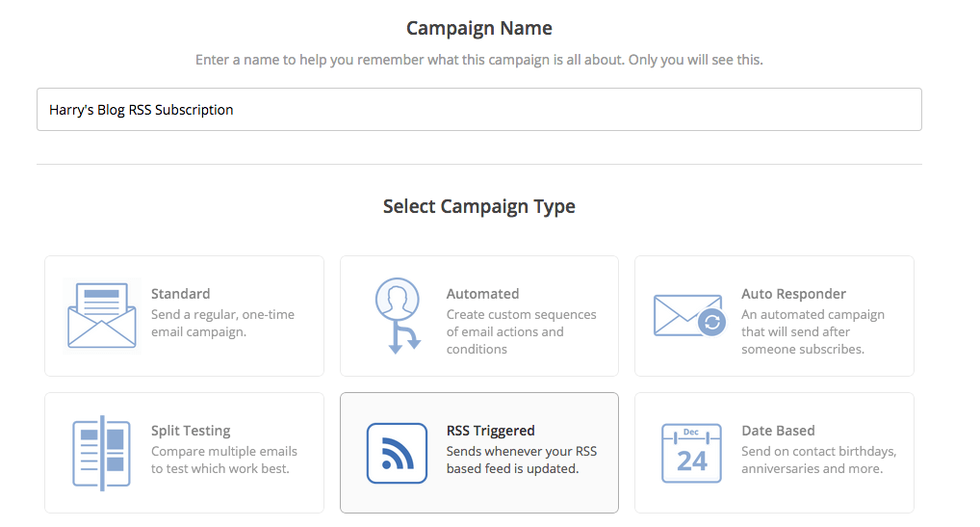The height and width of the screenshot is (527, 980).
Task: Click 'Send on contact birthdays' description text
Action: point(818,461)
